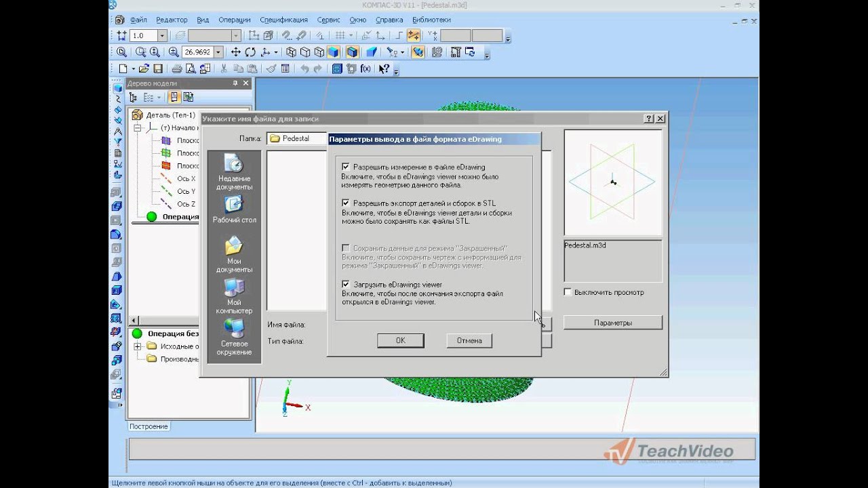Click the Redo arrow icon
Screen dimensions: 868x488
[318, 68]
